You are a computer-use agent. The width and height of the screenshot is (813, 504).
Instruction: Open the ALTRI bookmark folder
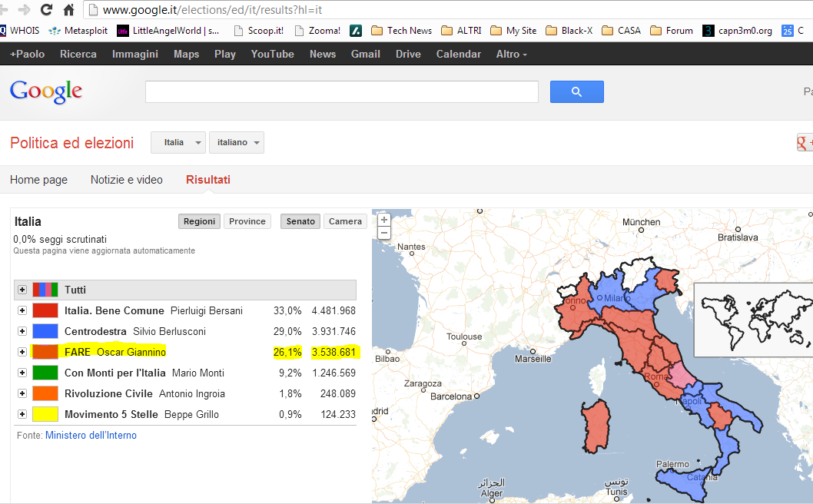click(462, 31)
